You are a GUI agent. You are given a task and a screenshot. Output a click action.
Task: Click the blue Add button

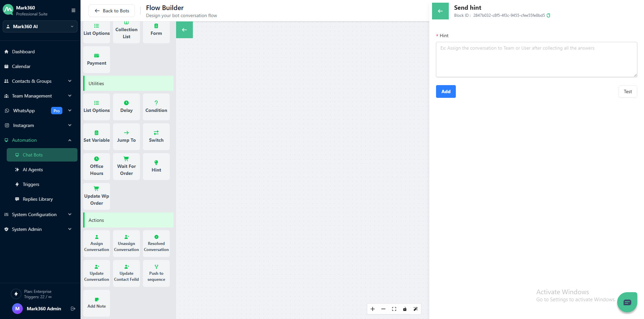coord(446,91)
